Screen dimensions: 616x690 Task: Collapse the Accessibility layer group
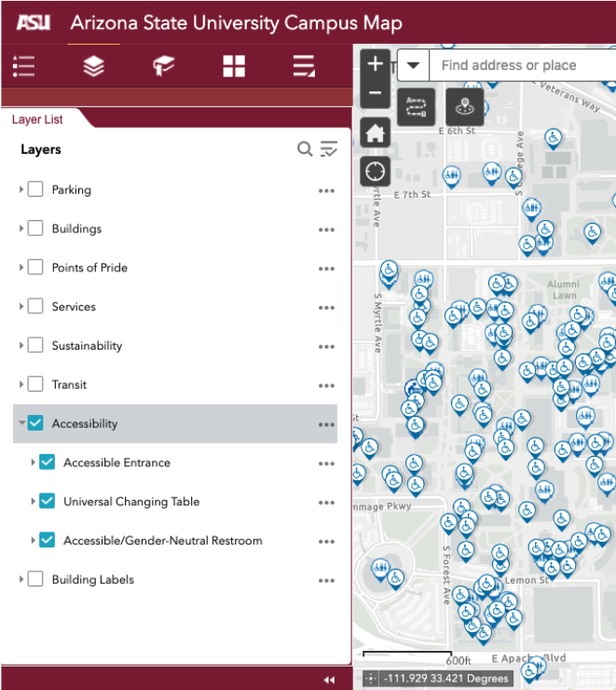pos(21,423)
